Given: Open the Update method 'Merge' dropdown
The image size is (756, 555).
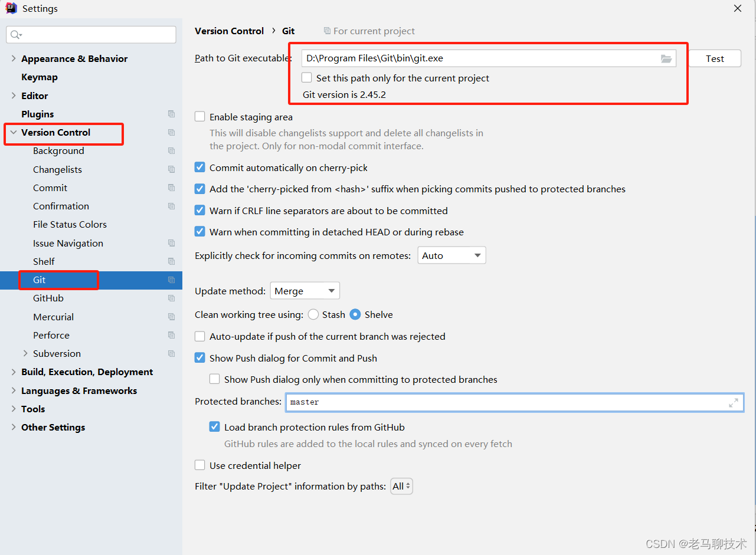Looking at the screenshot, I should 305,291.
